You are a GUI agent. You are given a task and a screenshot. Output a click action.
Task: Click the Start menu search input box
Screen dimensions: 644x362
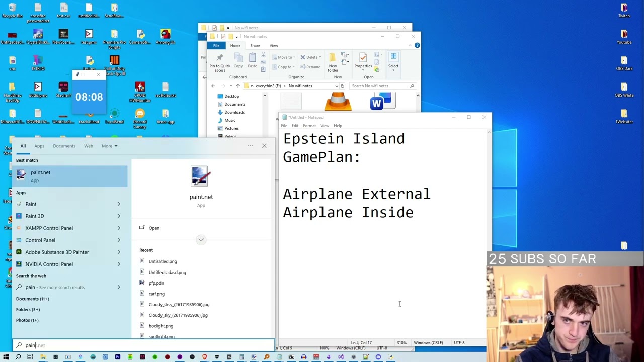pyautogui.click(x=143, y=345)
